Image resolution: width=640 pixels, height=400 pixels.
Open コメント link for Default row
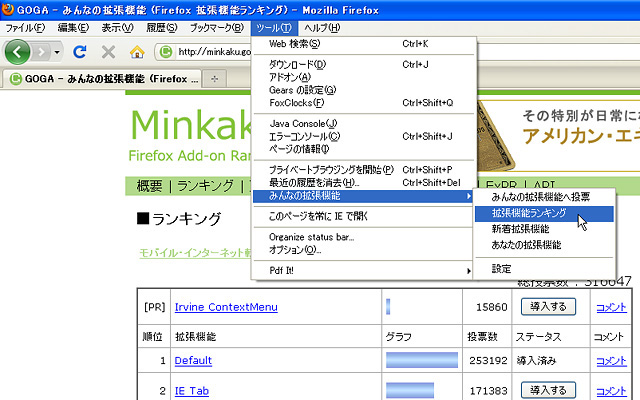[x=611, y=361]
